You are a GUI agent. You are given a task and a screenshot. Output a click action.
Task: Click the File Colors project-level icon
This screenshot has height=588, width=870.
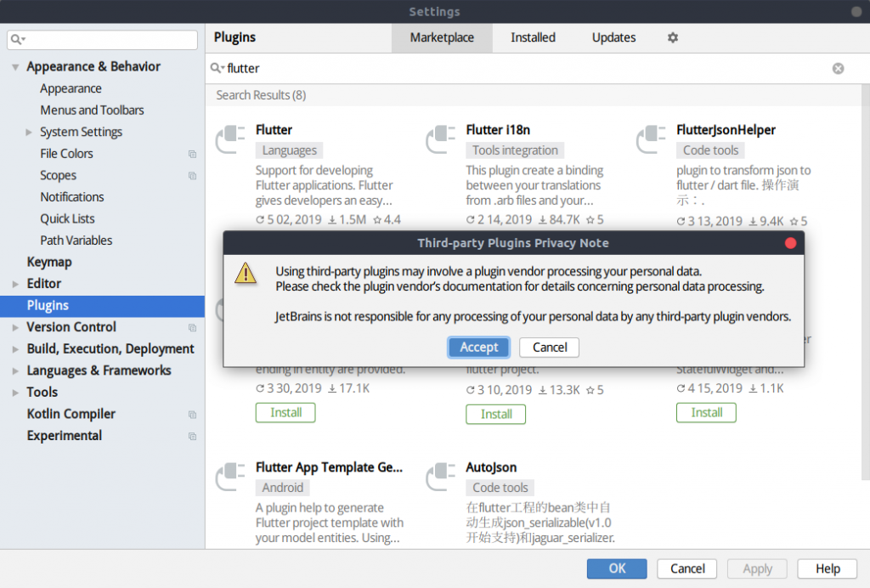tap(192, 154)
